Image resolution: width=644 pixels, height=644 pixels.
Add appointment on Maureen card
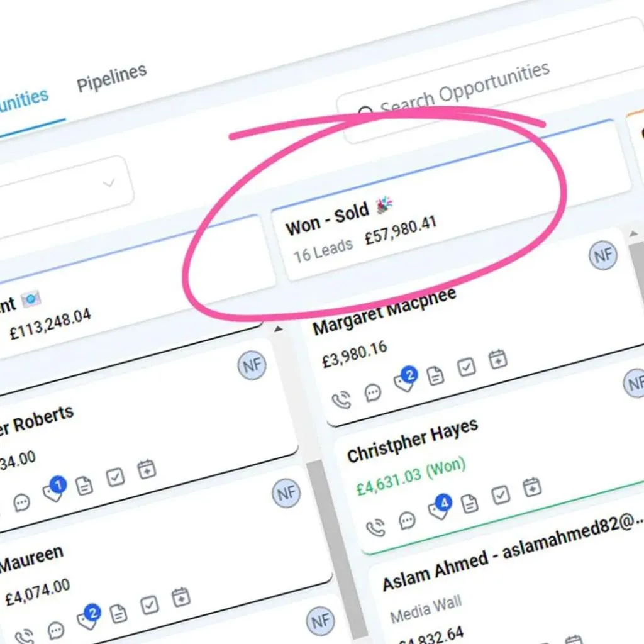point(180,597)
